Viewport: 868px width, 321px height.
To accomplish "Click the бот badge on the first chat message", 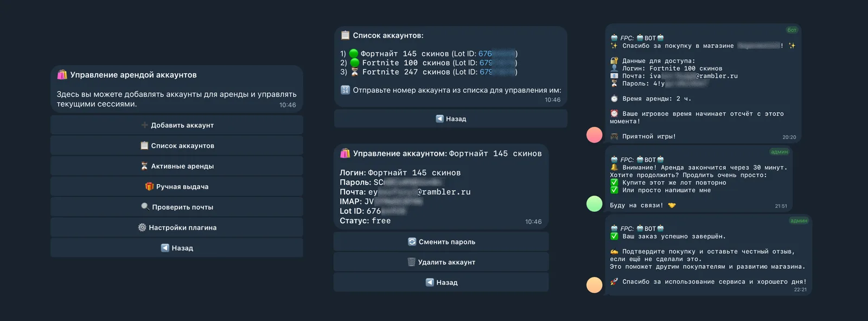I will 792,30.
